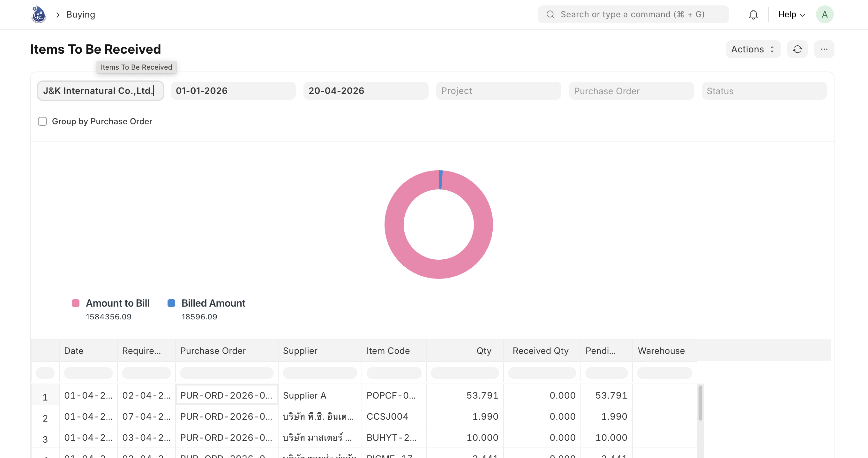Refresh the report with reload icon
This screenshot has height=458, width=868.
[x=797, y=49]
